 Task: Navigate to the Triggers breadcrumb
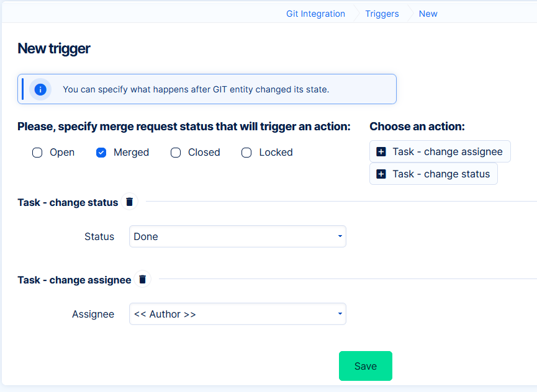pyautogui.click(x=382, y=14)
